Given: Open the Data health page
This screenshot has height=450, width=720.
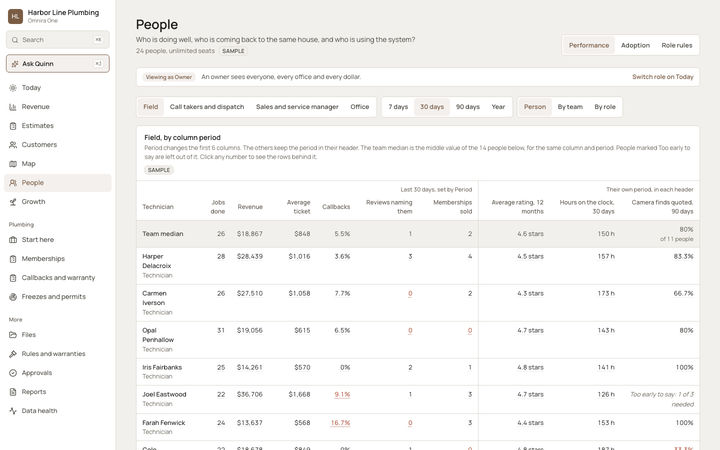Looking at the screenshot, I should (58, 411).
